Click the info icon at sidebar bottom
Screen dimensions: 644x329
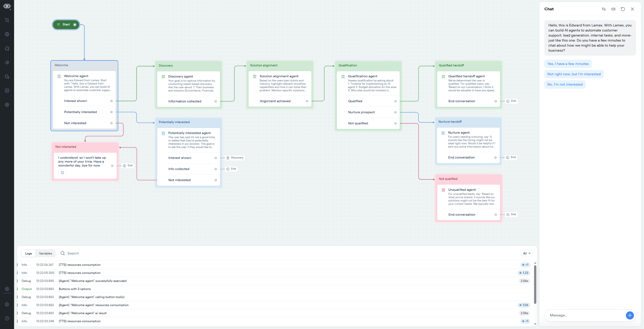[7, 318]
